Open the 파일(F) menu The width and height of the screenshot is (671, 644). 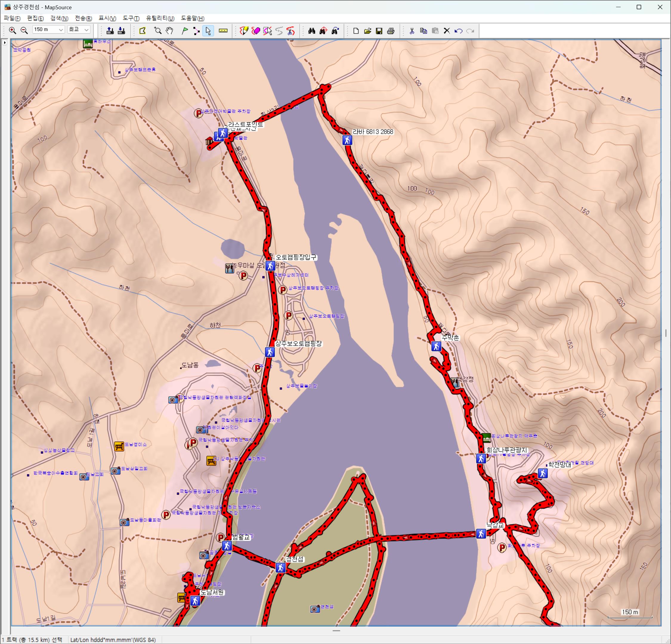(x=12, y=18)
